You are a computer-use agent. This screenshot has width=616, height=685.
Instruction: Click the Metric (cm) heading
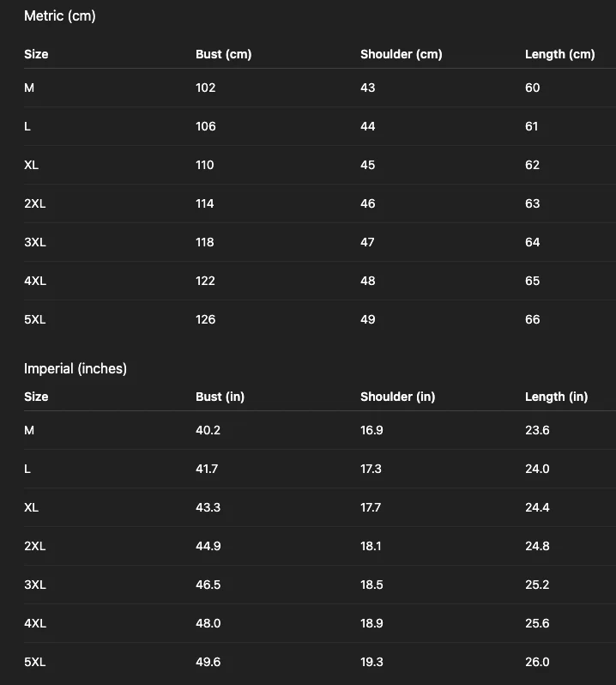point(60,16)
